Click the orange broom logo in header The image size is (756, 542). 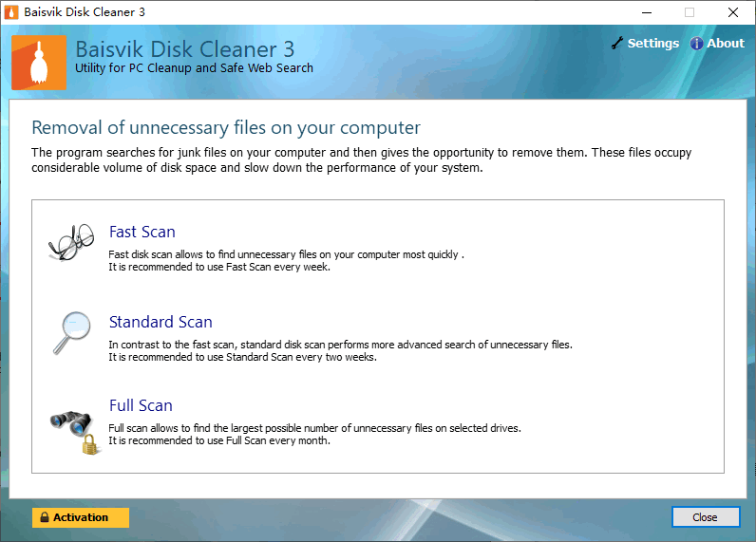point(39,63)
